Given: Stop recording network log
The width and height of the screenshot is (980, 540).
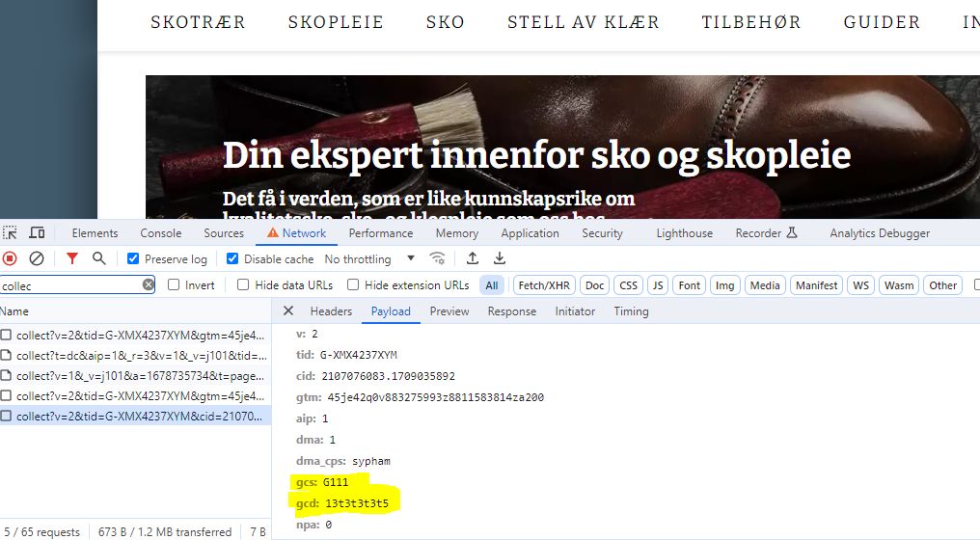Looking at the screenshot, I should [x=10, y=258].
